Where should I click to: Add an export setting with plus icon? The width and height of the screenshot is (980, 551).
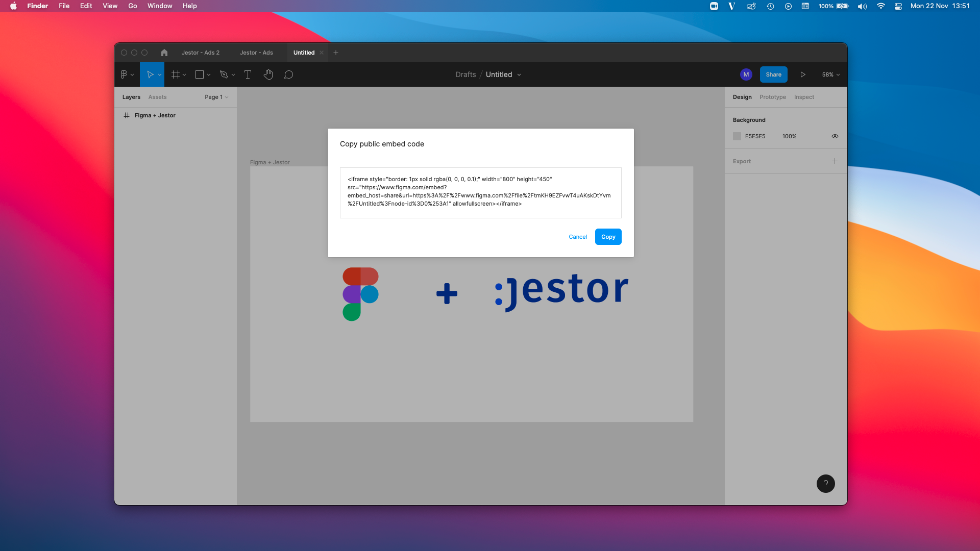(x=835, y=161)
